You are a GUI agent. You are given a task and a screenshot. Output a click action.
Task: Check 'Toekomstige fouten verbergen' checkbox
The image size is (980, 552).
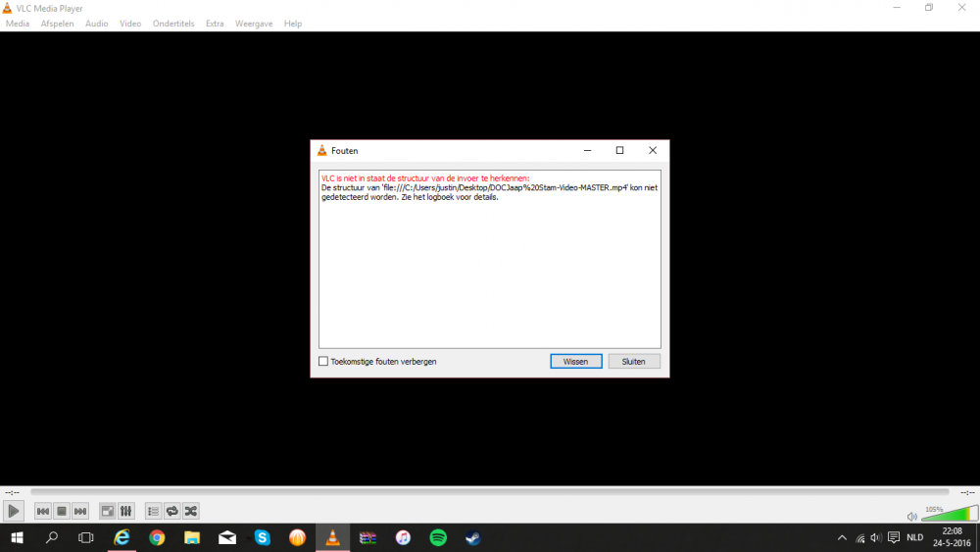click(x=323, y=362)
